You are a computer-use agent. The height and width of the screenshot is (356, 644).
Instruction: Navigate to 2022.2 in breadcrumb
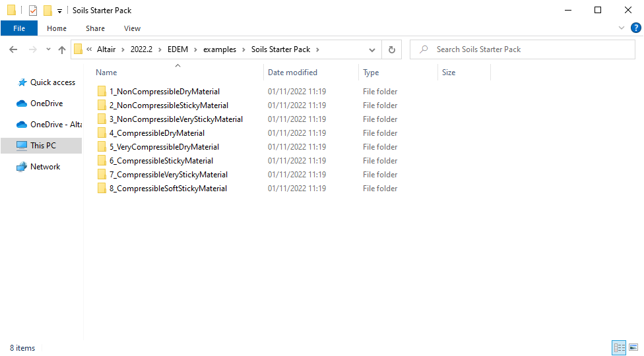[141, 49]
